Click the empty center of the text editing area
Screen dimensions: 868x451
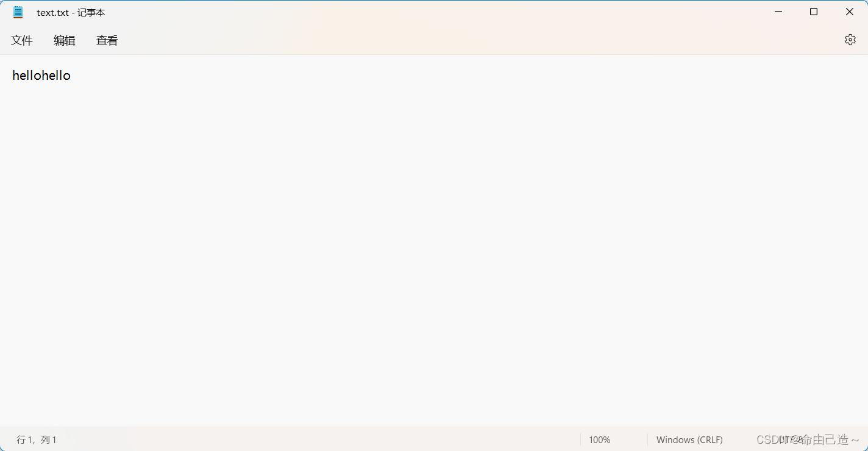(434, 244)
